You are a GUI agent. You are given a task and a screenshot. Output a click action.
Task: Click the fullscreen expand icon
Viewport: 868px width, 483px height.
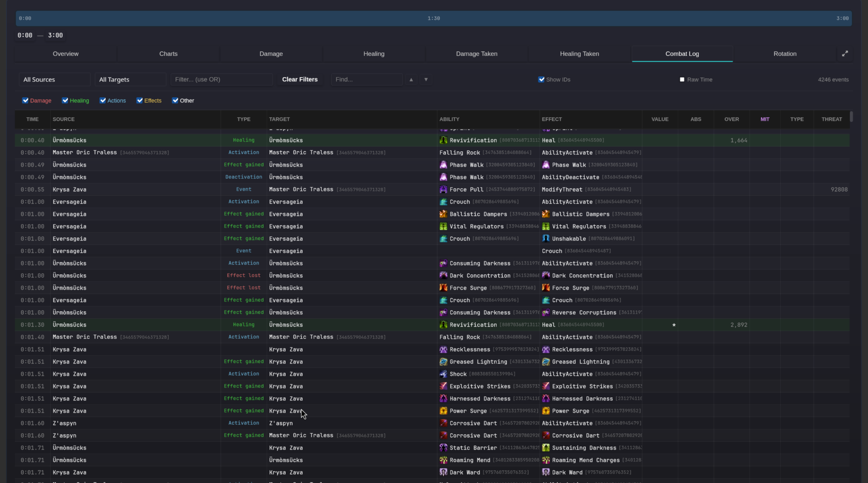845,53
